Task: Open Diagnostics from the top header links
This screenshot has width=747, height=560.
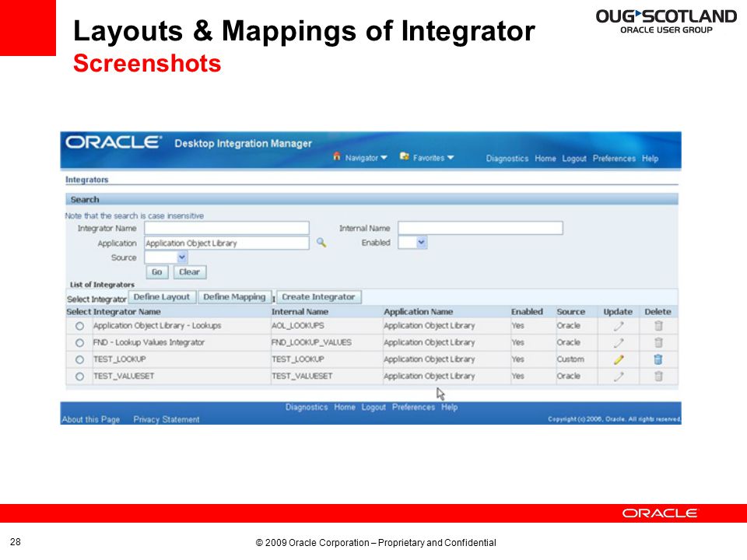Action: (507, 159)
